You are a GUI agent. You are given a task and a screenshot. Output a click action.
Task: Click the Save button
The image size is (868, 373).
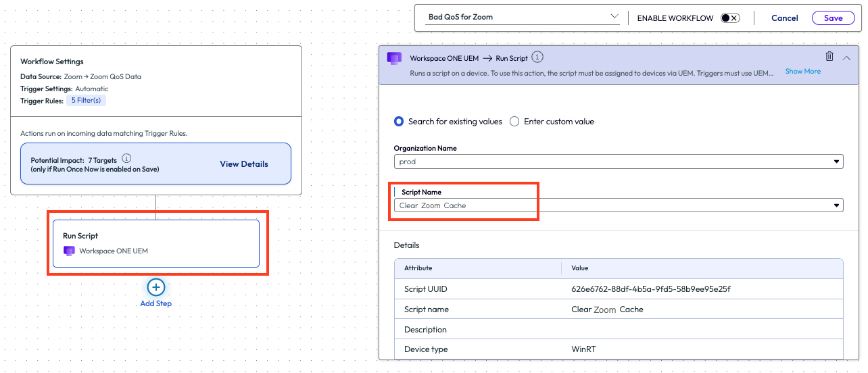833,18
